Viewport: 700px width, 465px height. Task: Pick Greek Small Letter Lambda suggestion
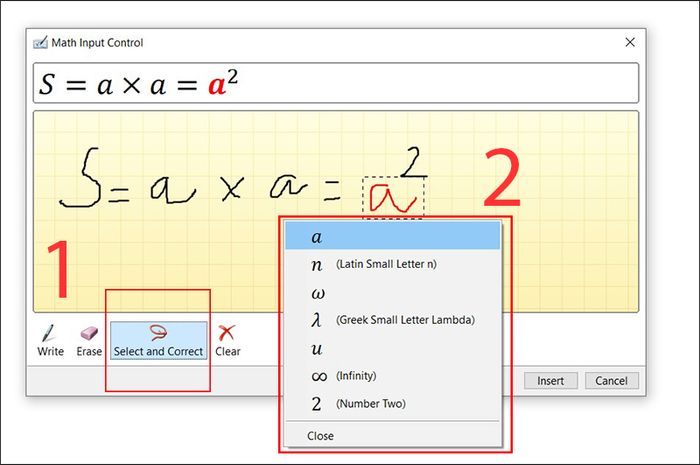click(392, 320)
